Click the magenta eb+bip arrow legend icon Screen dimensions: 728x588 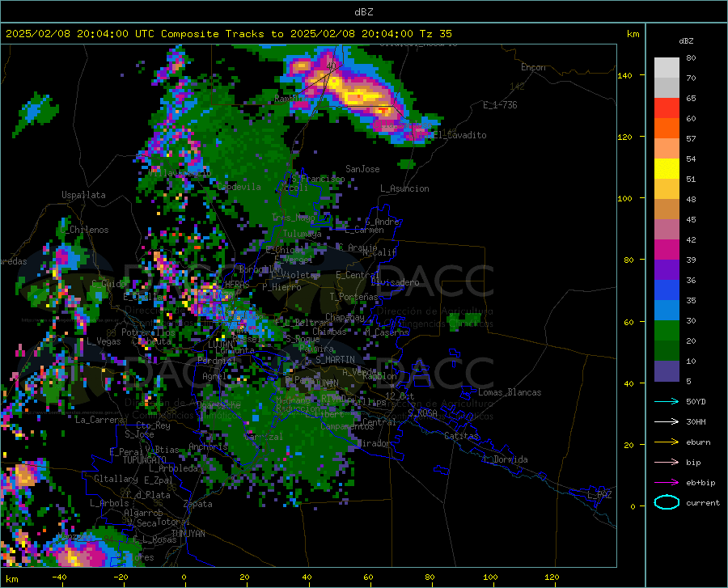667,483
